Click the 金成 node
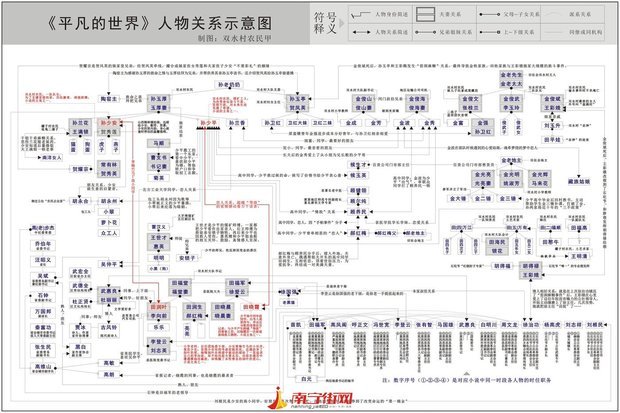The width and height of the screenshot is (620, 413). (x=351, y=123)
